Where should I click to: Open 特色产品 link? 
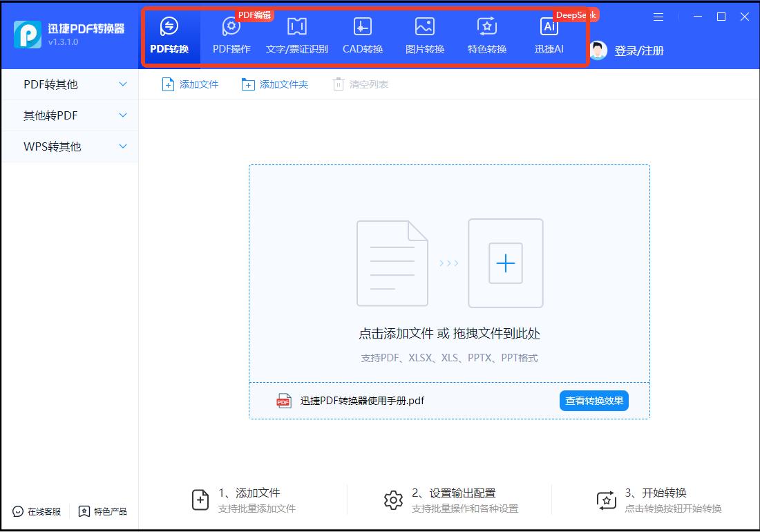(103, 512)
